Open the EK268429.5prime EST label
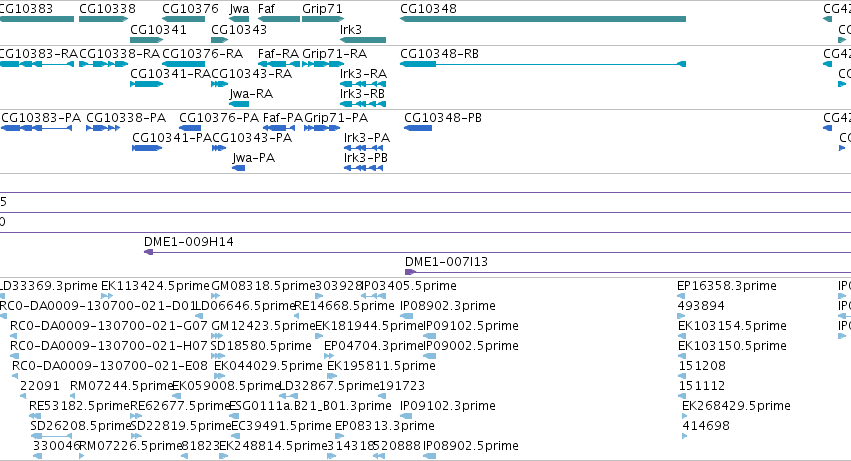This screenshot has width=851, height=461. point(736,406)
